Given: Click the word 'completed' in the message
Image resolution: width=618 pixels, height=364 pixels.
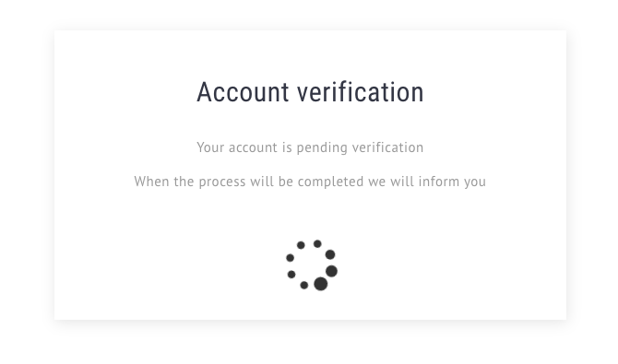Looking at the screenshot, I should 331,182.
